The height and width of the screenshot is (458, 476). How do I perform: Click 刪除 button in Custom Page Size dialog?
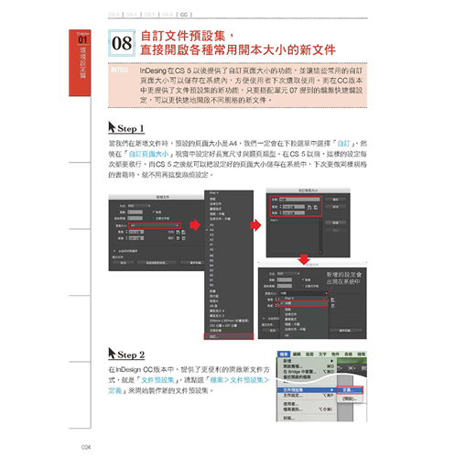click(x=335, y=230)
